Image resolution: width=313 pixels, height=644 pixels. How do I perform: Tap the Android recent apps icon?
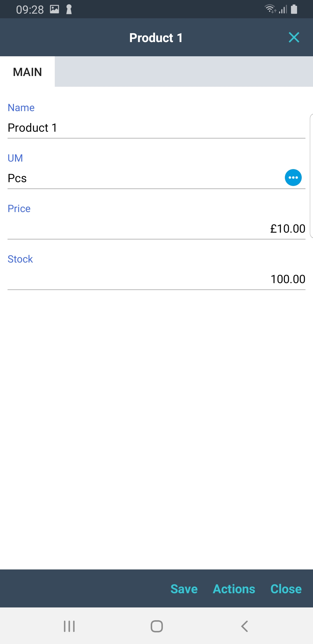(x=69, y=626)
